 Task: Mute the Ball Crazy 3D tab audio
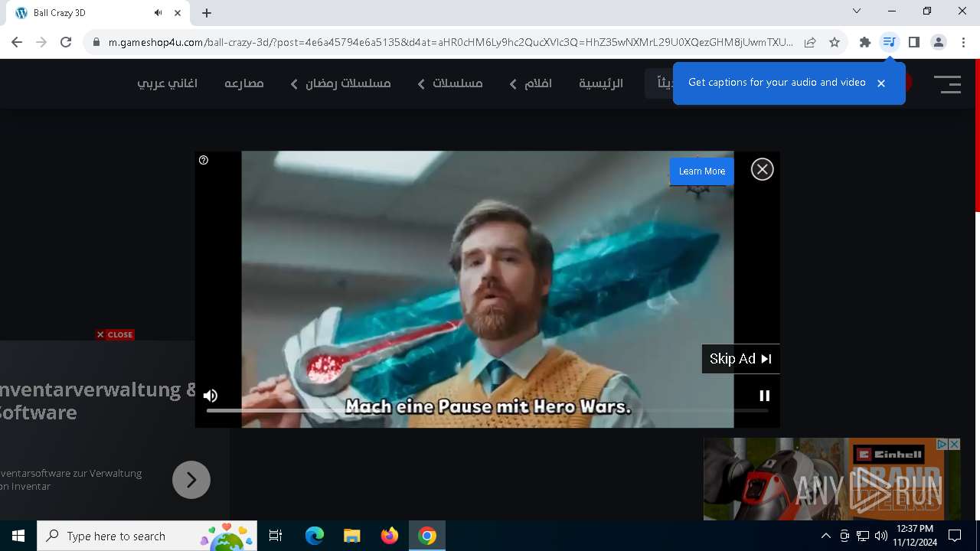pyautogui.click(x=158, y=13)
